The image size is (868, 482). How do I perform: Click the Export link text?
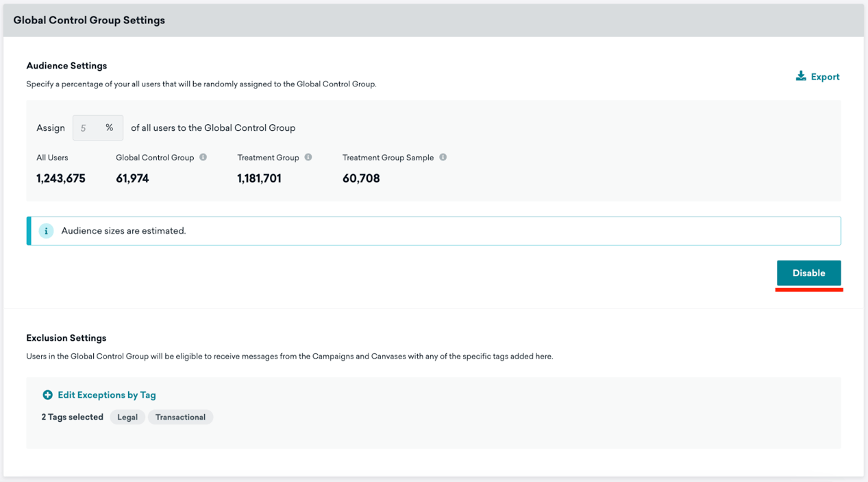825,77
